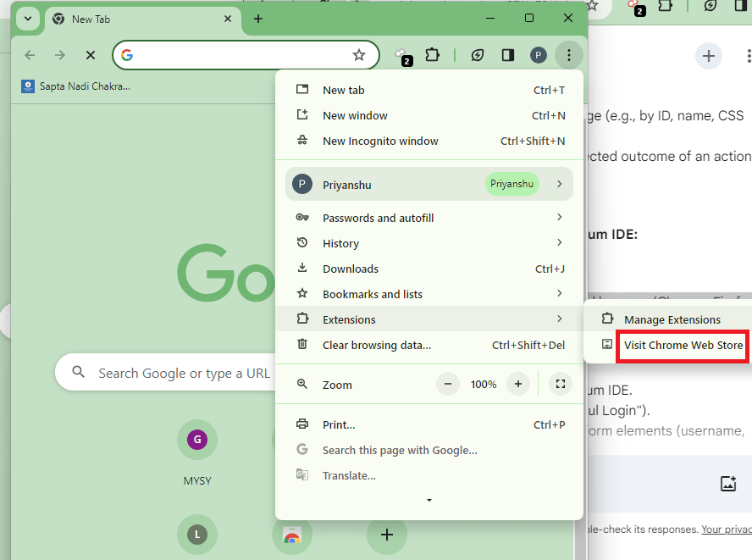Screen dimensions: 752x560
Task: Click the Search Google or type a URL box
Action: click(165, 373)
